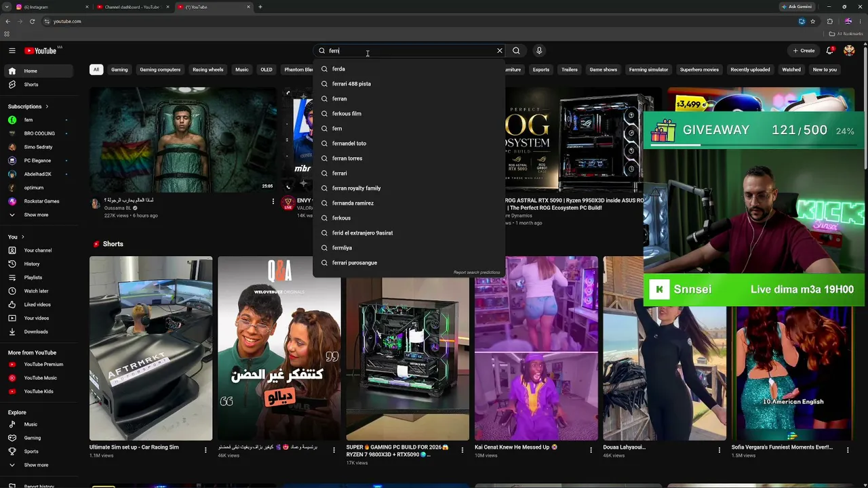Open the Ultimate Sim set up short thumbnail

coord(151,348)
